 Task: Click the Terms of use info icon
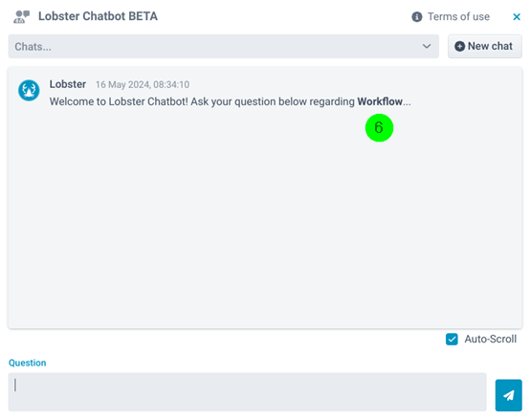[417, 17]
